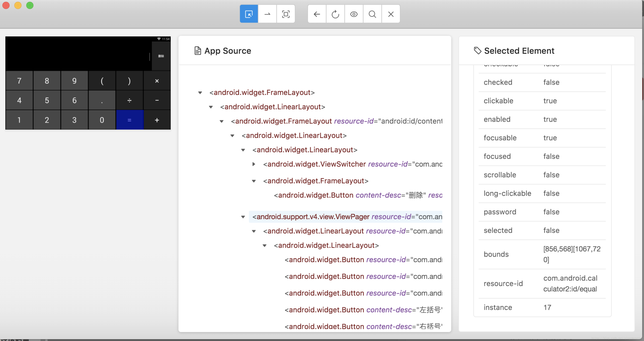Viewport: 644px width, 341px height.
Task: Expand the android.widget.ViewSwitcher node
Action: (254, 164)
